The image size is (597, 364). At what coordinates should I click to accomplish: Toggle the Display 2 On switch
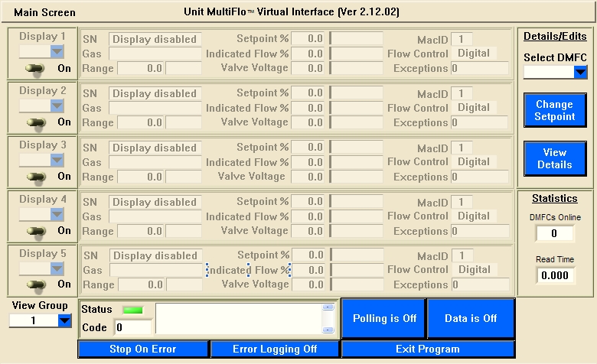[x=36, y=123]
